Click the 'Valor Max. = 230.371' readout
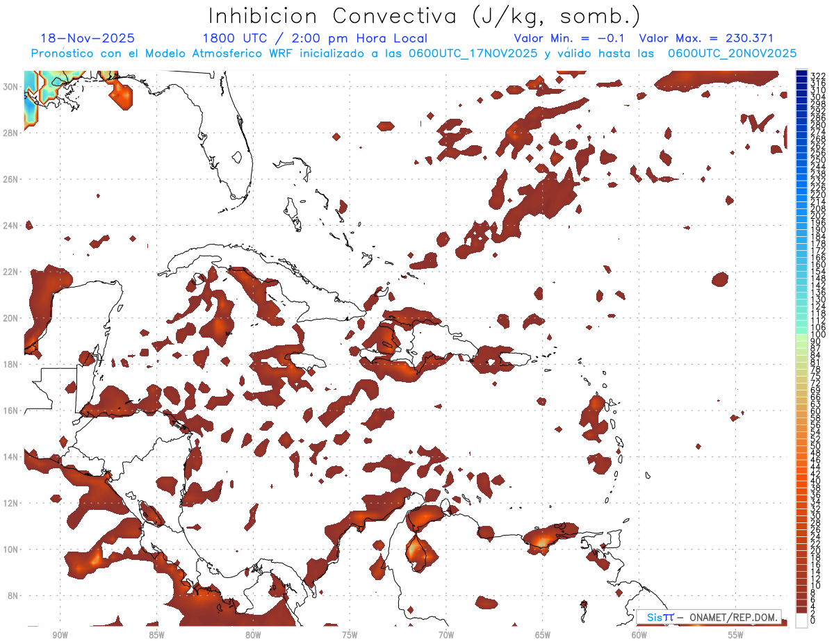 click(706, 38)
